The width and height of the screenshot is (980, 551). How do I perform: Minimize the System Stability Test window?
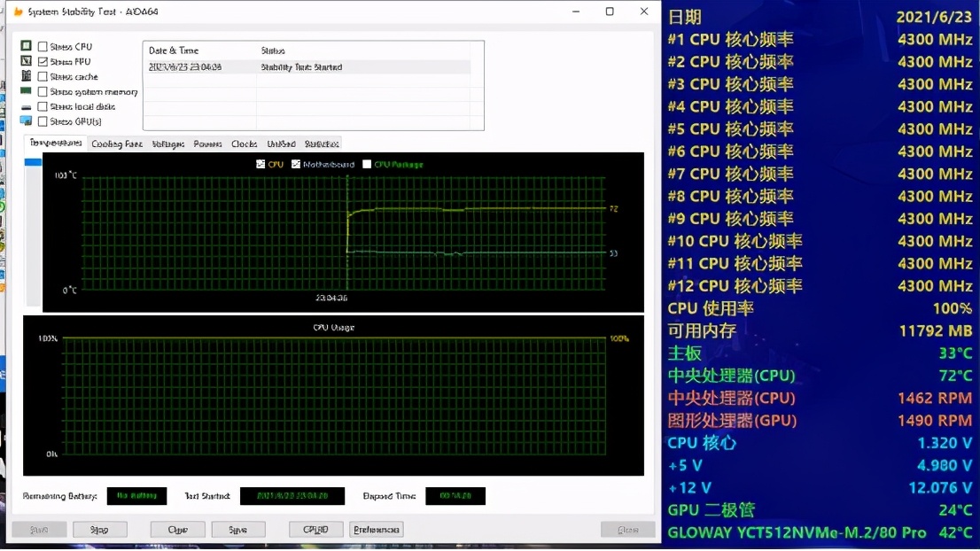[x=576, y=12]
